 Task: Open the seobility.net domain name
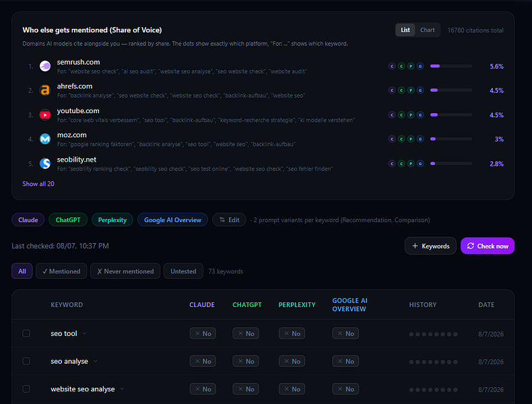(x=77, y=160)
